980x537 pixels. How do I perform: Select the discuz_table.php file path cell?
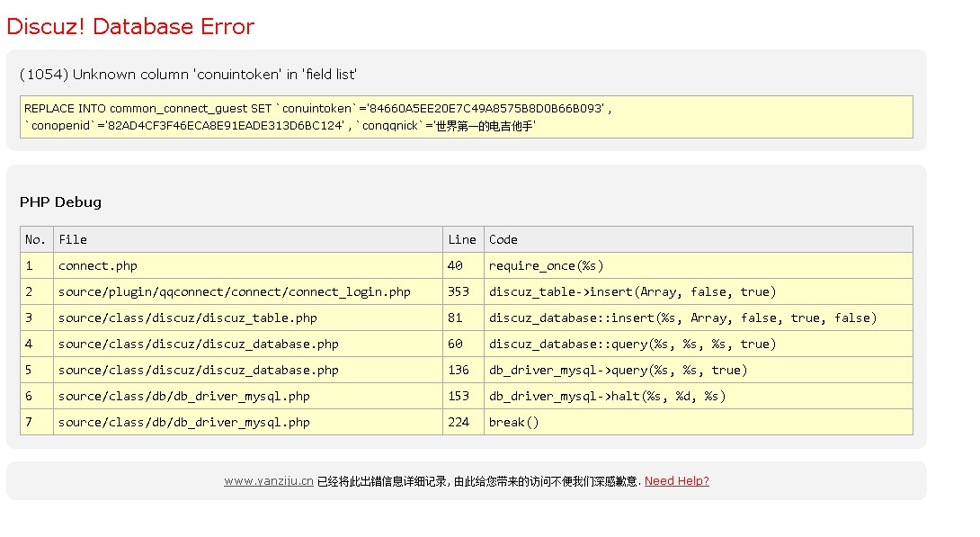(187, 318)
